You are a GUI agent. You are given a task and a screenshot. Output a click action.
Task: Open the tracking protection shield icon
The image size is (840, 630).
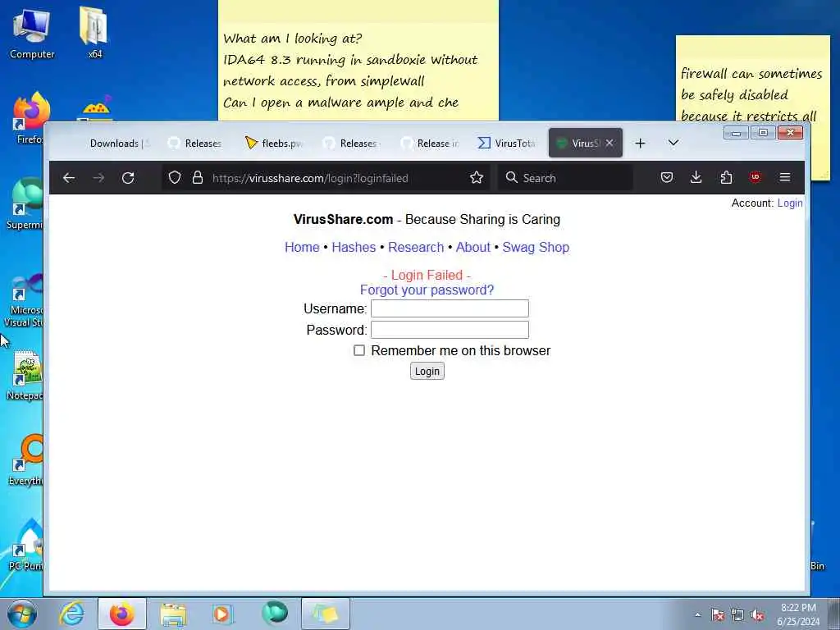175,178
